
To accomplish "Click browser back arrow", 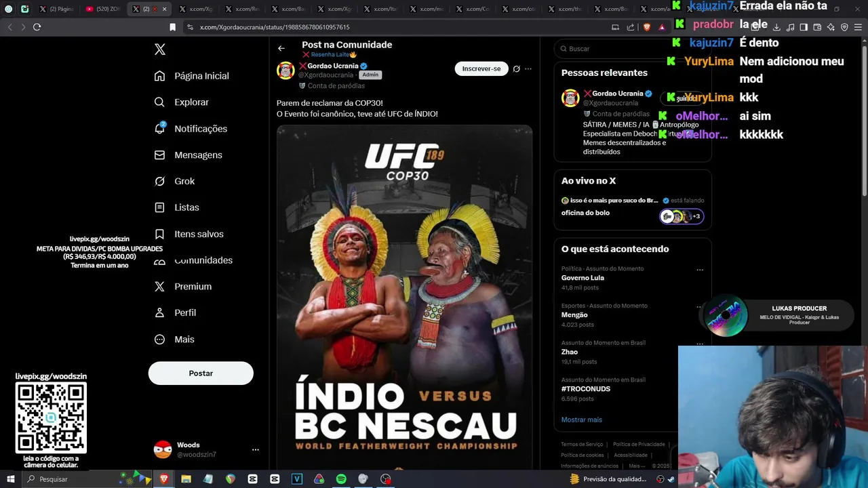I will (9, 27).
